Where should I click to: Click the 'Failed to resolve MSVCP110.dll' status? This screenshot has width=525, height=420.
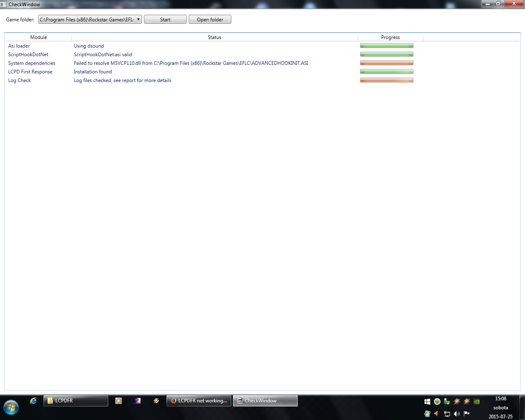191,63
